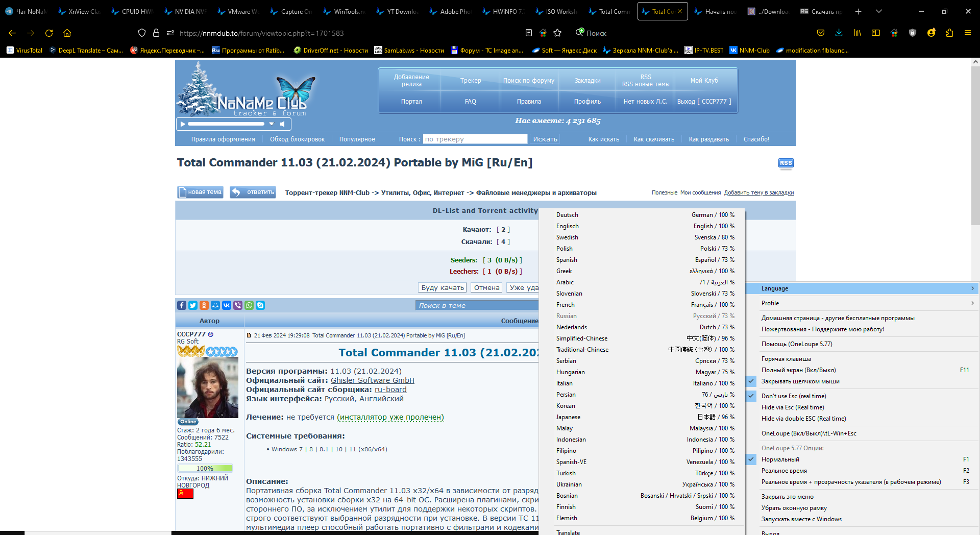Select real time with pointer transparency F3
Screen dimensions: 980x535
863,482
